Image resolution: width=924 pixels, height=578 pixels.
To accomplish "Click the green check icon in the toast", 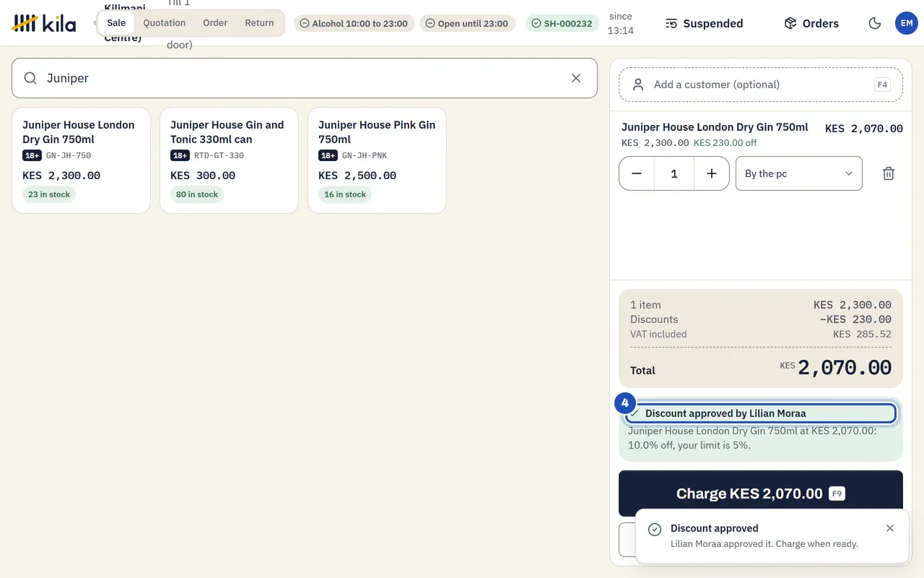I will pyautogui.click(x=655, y=530).
